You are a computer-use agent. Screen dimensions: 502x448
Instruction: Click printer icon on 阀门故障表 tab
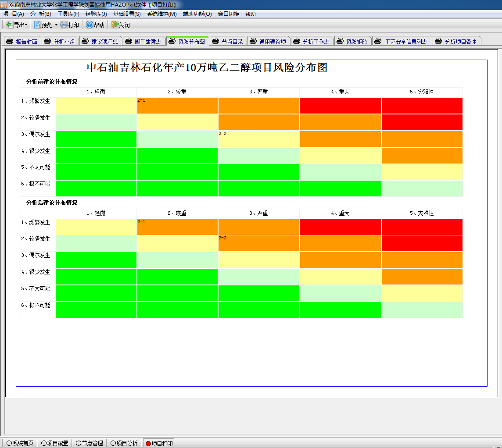pos(129,41)
